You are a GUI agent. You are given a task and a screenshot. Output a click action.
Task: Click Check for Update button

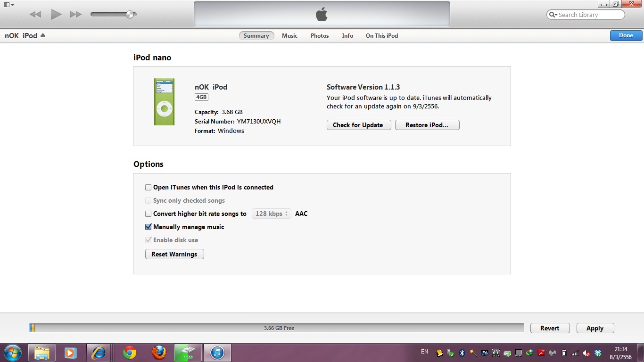358,125
